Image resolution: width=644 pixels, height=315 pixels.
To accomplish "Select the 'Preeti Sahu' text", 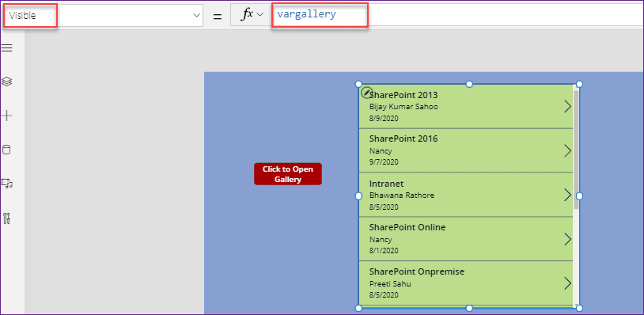I will pos(390,284).
